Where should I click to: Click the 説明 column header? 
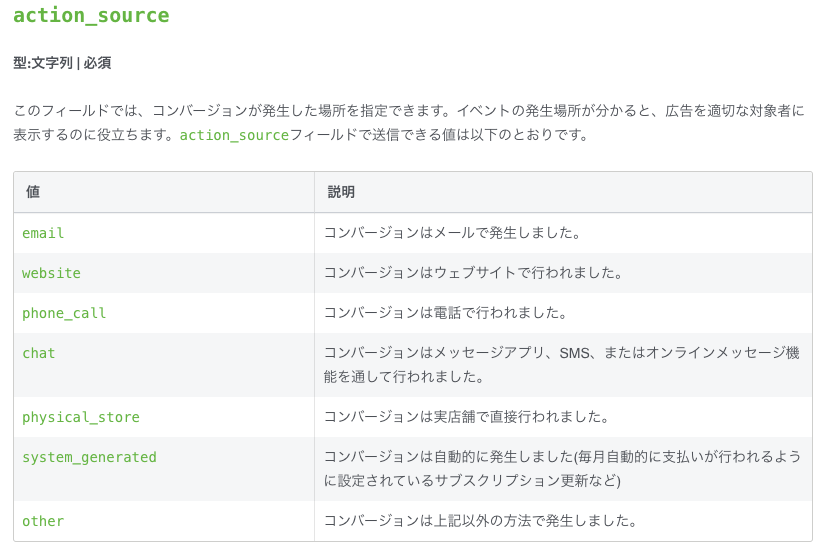[341, 192]
